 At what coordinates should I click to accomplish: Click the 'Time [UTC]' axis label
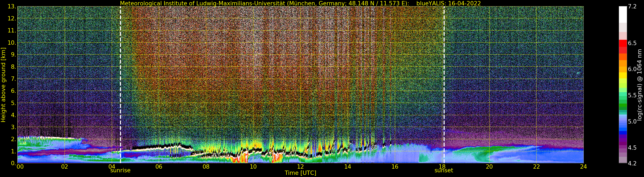point(300,173)
